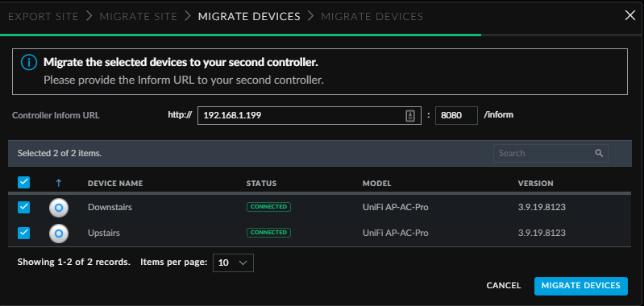Viewport: 644px width, 306px height.
Task: Click the sort arrow column header
Action: tap(58, 184)
